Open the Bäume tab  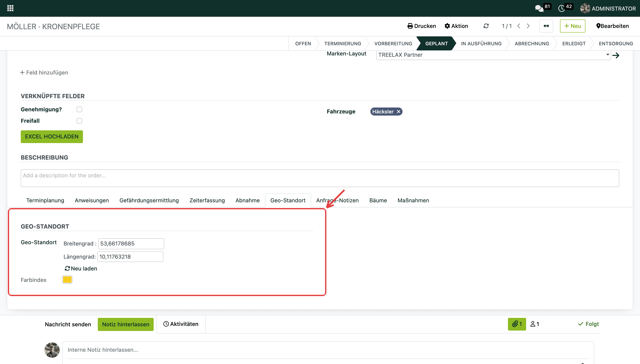(378, 200)
